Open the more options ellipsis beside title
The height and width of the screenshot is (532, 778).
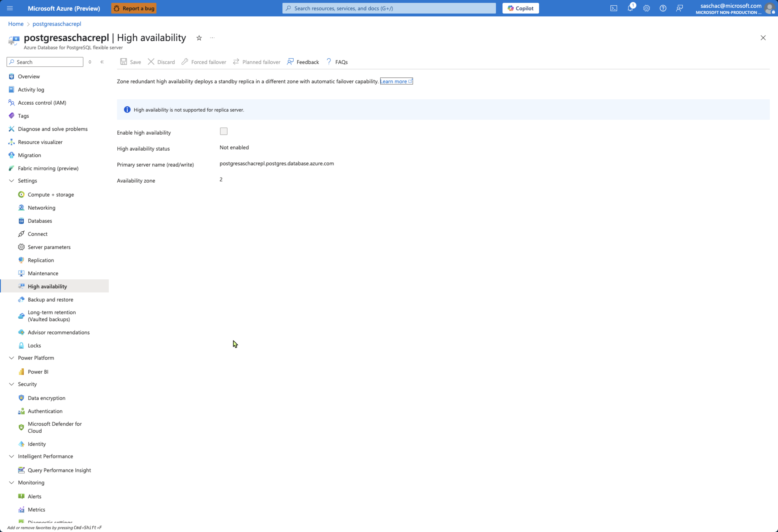212,38
